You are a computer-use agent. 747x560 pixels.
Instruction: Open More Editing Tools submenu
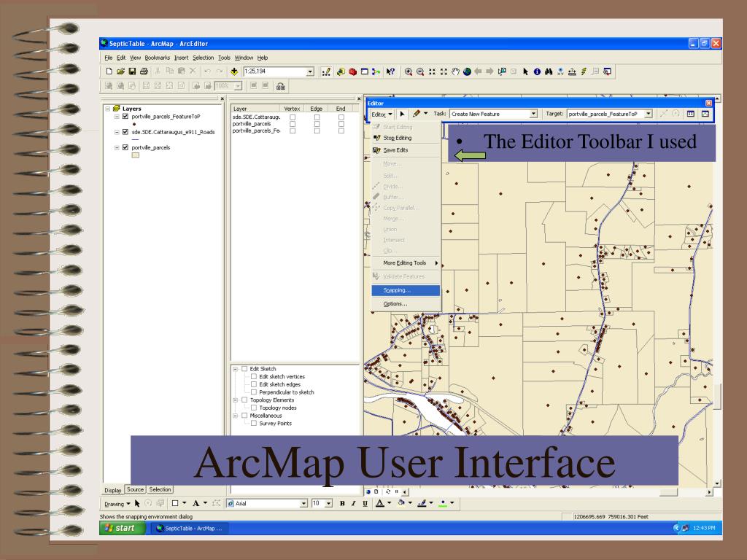pos(406,262)
